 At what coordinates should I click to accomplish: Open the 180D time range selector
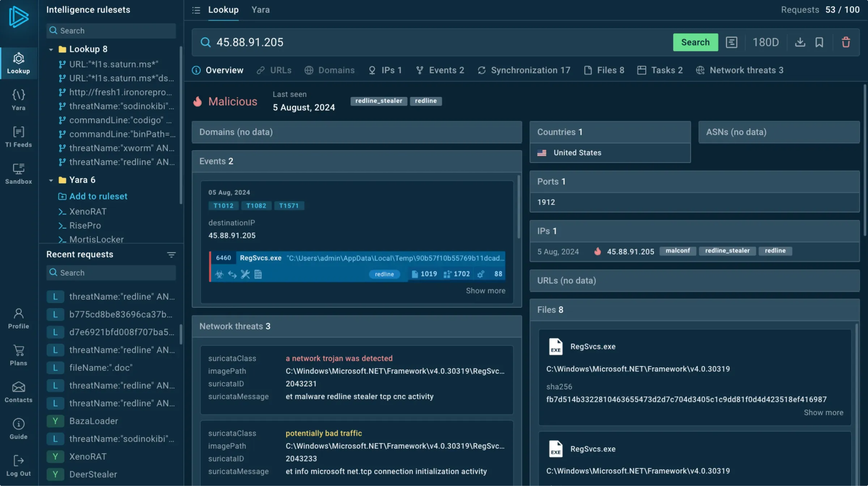766,42
